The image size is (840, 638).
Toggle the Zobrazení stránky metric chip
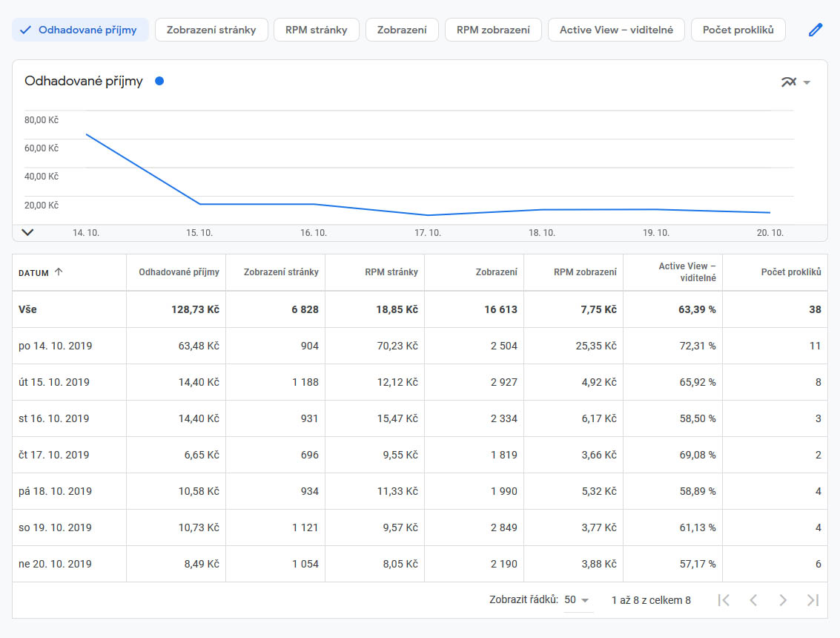click(211, 30)
